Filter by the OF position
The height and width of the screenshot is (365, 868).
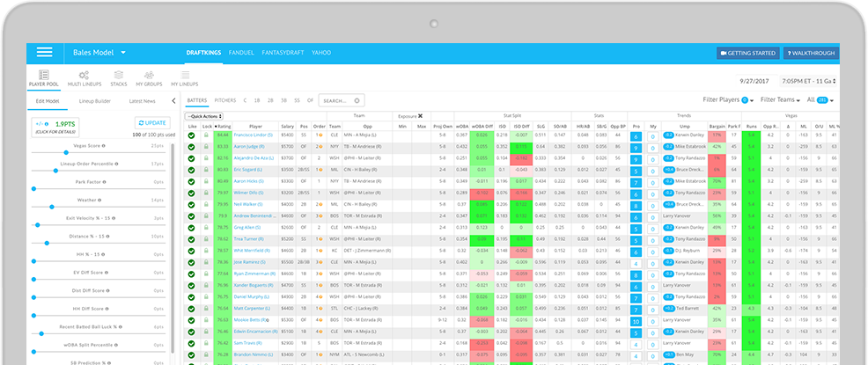[x=310, y=100]
